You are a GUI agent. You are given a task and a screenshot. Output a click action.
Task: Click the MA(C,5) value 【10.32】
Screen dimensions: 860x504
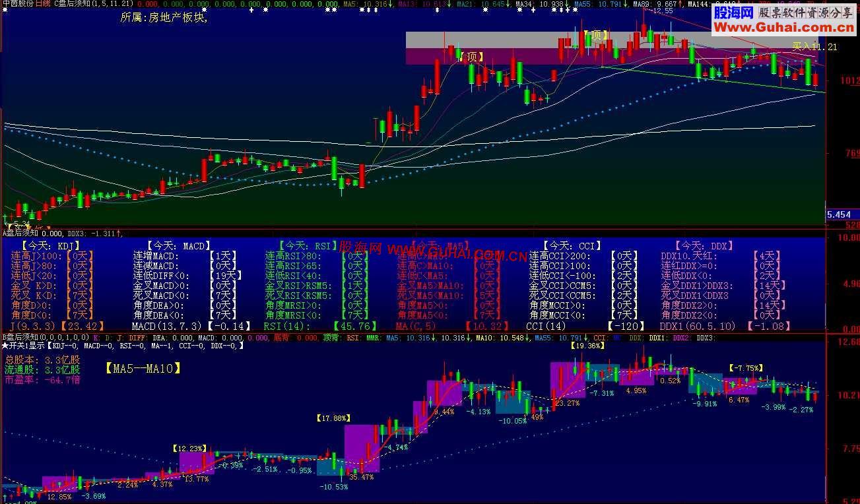(486, 326)
